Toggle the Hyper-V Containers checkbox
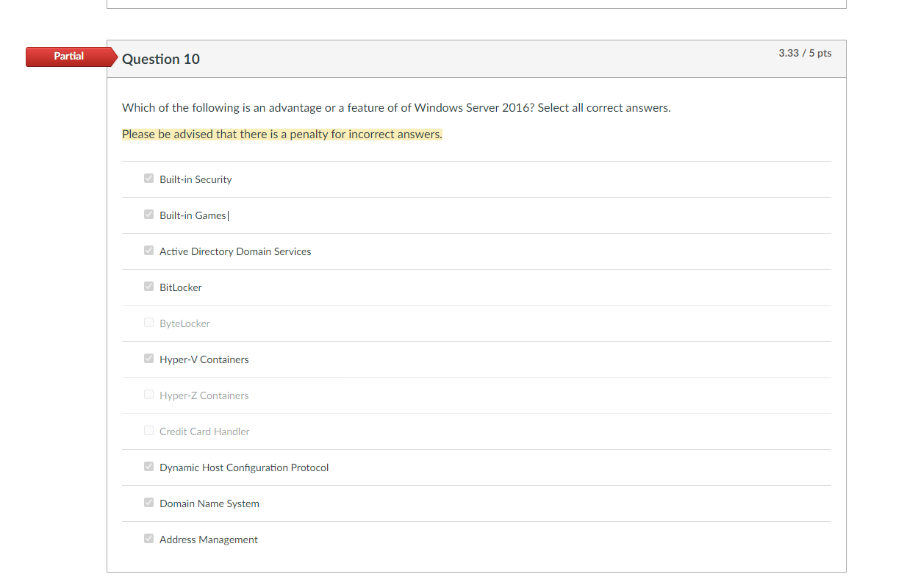Image resolution: width=907 pixels, height=588 pixels. coord(148,359)
